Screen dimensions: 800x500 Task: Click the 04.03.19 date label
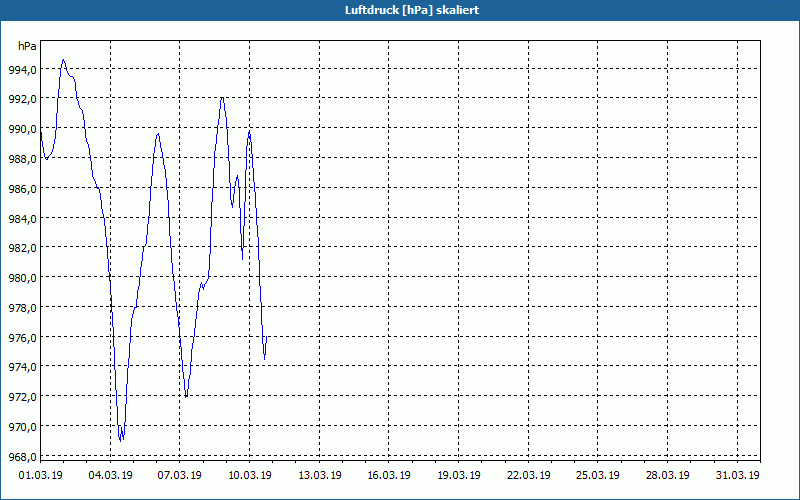(x=110, y=476)
